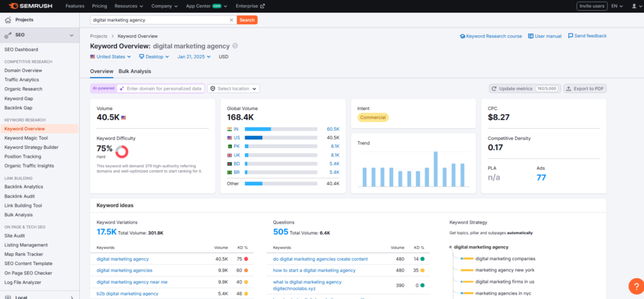The image size is (644, 299).
Task: Click the external link icon beside Enterprise
Action: pyautogui.click(x=263, y=6)
